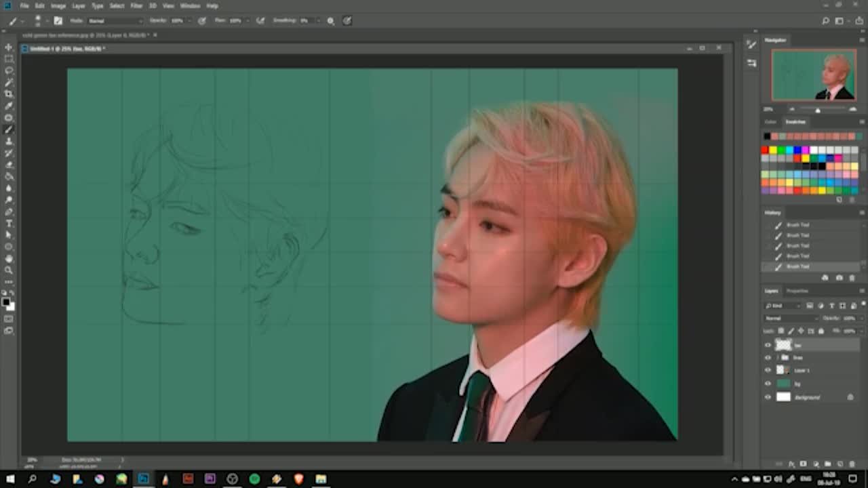Switch to the Color tab
868x488 pixels.
770,122
